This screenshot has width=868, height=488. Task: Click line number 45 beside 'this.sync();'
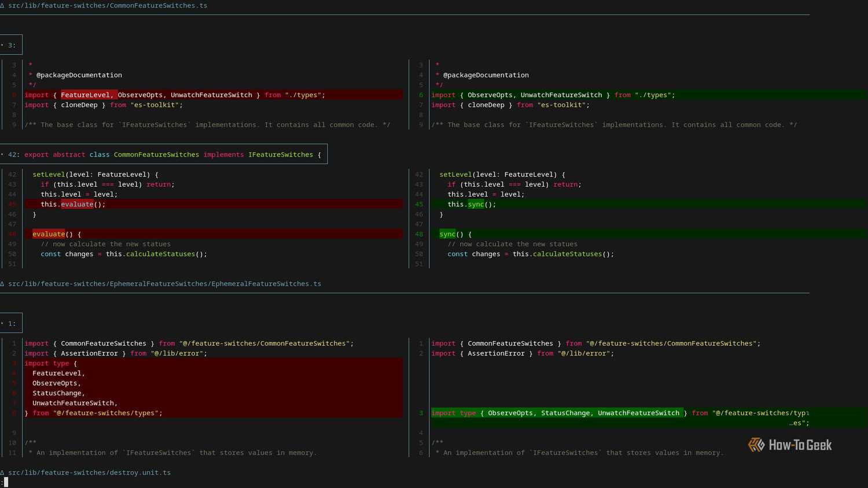tap(419, 204)
